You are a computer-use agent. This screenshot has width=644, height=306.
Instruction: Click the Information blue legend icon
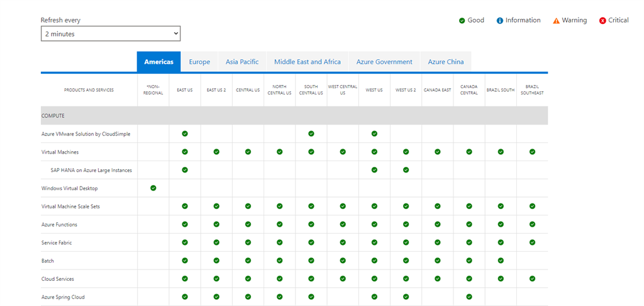tap(500, 21)
